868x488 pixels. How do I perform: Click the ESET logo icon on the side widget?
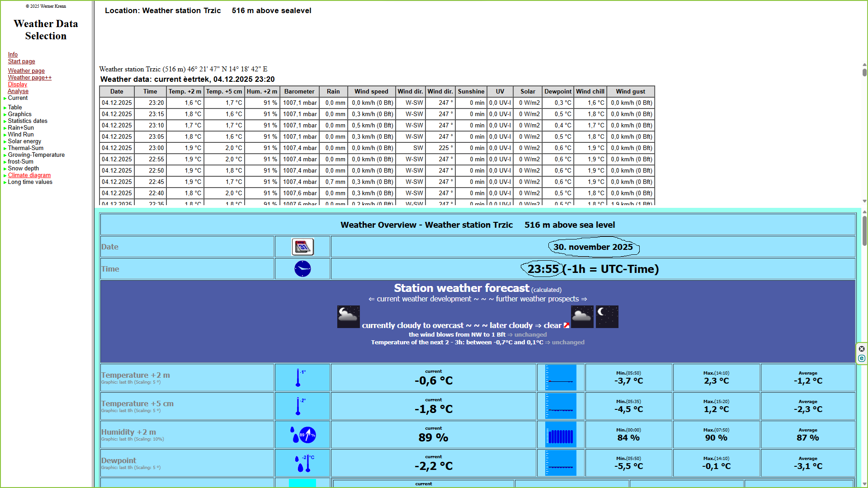coord(862,358)
